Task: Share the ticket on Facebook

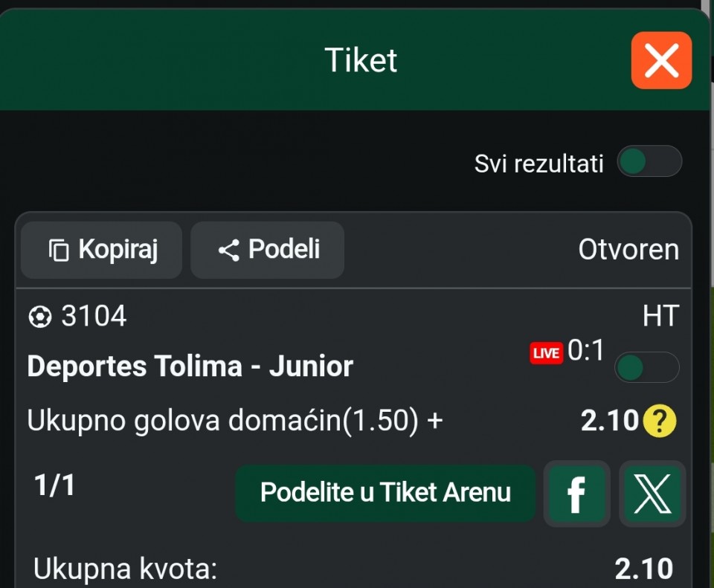Action: coord(576,494)
